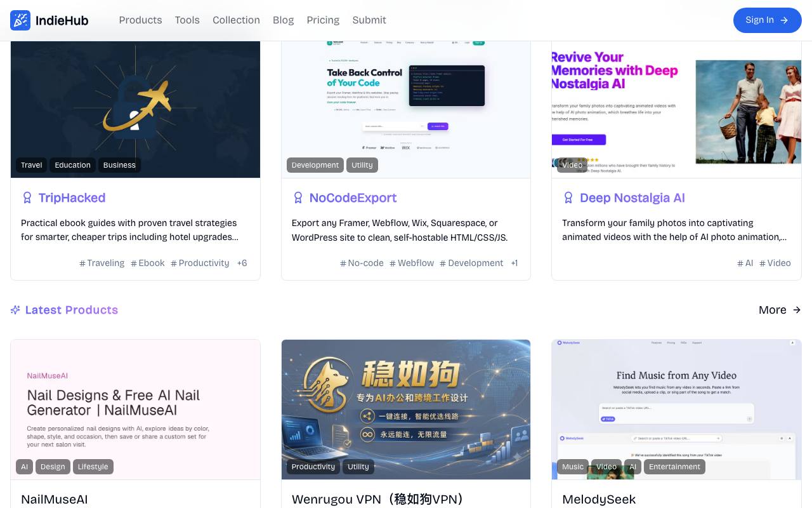
Task: Click the #Video tag on Deep Nostalgia AI
Action: point(775,263)
